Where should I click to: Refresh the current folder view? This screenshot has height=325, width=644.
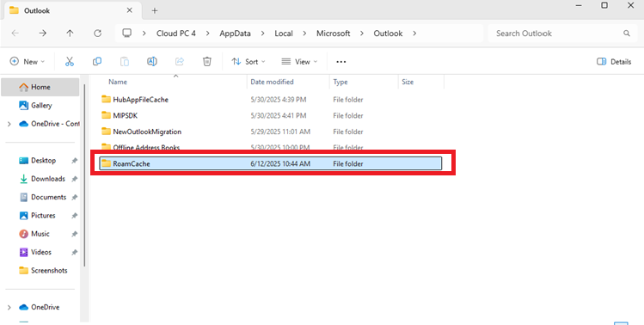tap(98, 34)
